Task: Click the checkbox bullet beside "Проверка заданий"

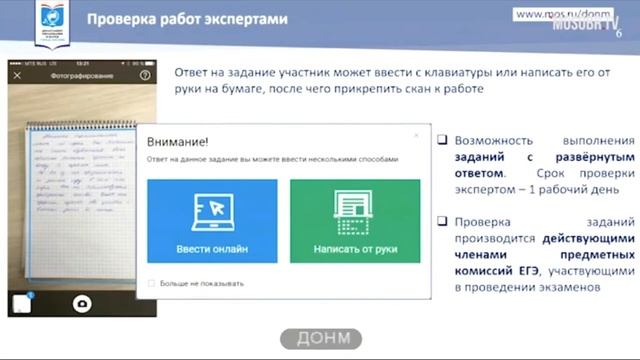Action: coord(442,221)
